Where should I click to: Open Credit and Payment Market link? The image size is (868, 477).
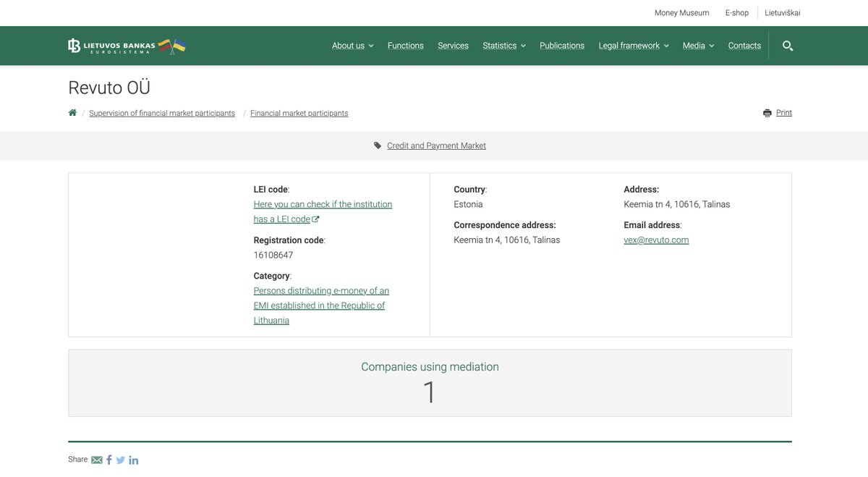pos(436,145)
